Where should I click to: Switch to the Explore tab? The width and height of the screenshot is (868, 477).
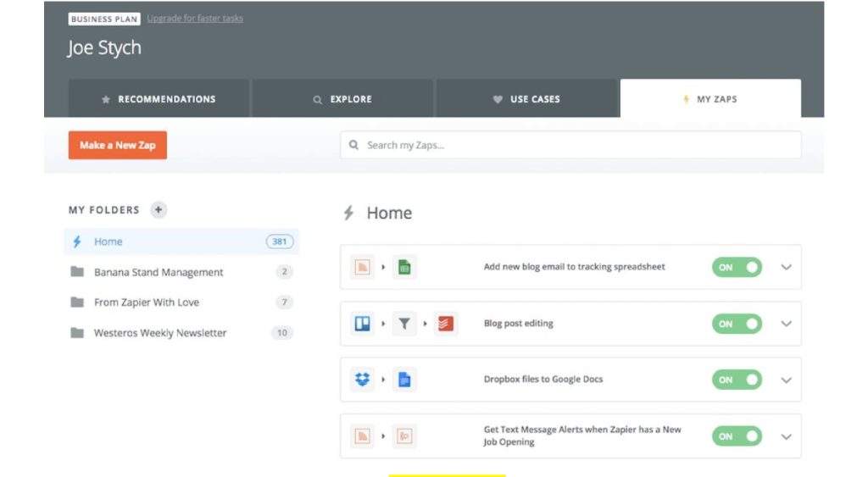[x=342, y=98]
